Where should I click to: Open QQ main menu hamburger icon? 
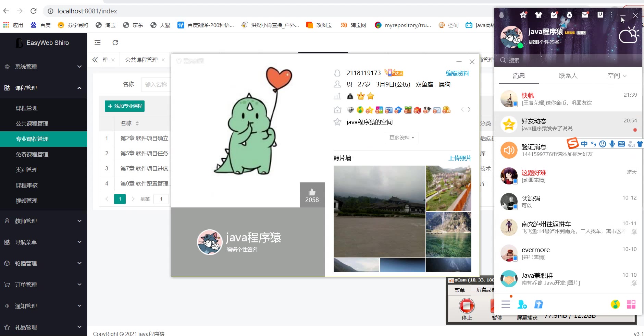click(506, 304)
